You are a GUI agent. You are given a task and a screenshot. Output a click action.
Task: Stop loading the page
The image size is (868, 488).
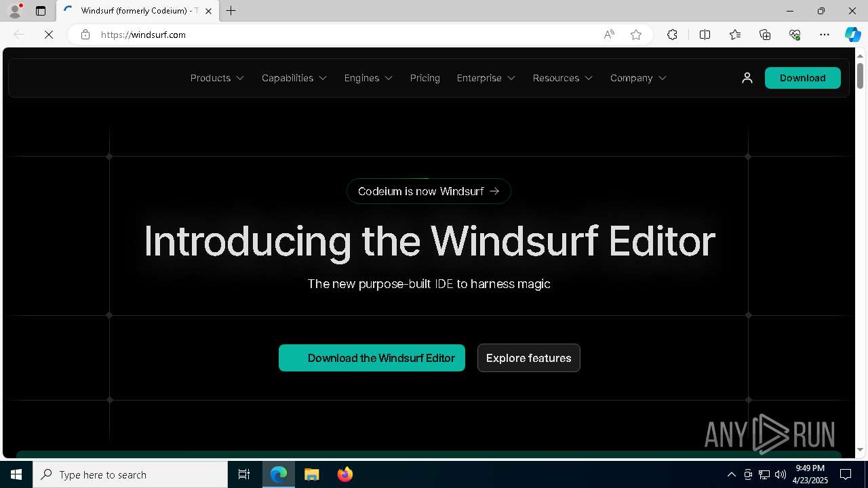coord(49,35)
